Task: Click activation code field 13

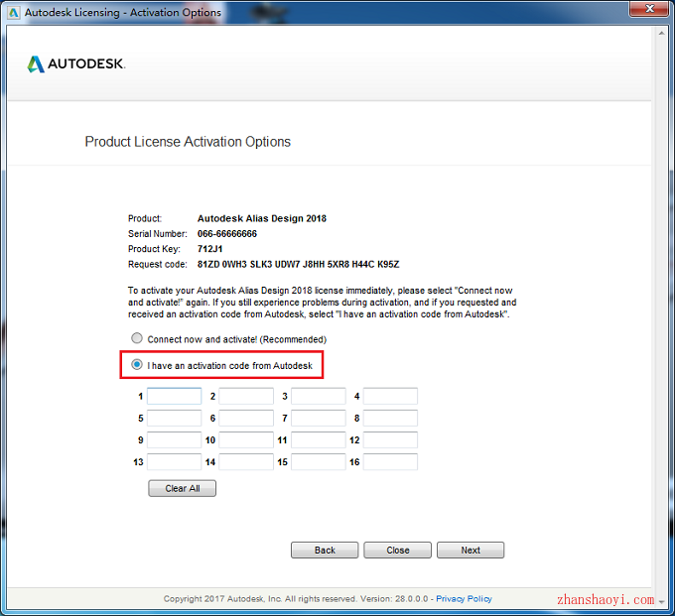Action: 175,462
